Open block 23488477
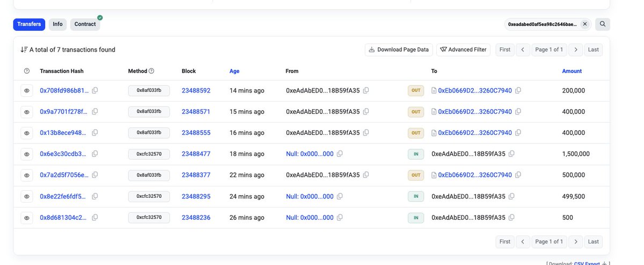Screen dimensions: 644x265 click(x=196, y=154)
